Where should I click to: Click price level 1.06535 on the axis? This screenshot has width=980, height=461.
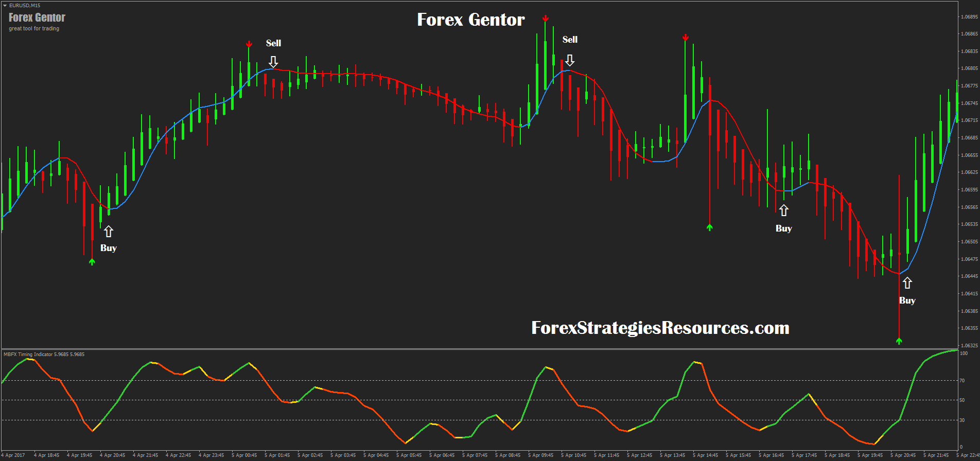click(x=969, y=224)
